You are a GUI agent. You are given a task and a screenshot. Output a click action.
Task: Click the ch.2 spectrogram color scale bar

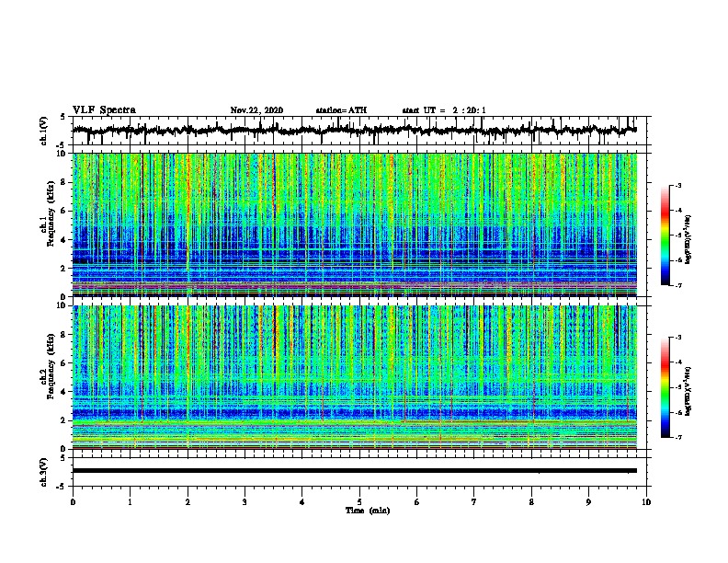[665, 387]
